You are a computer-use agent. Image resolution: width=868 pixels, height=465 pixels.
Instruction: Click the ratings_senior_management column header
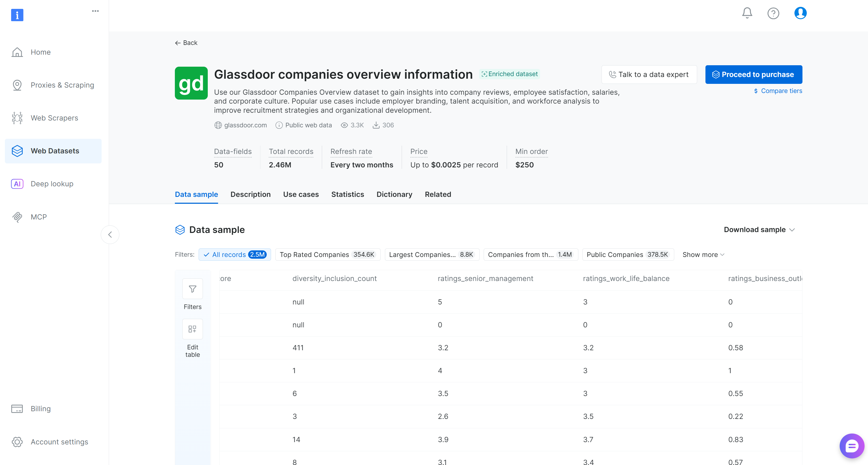pyautogui.click(x=485, y=279)
